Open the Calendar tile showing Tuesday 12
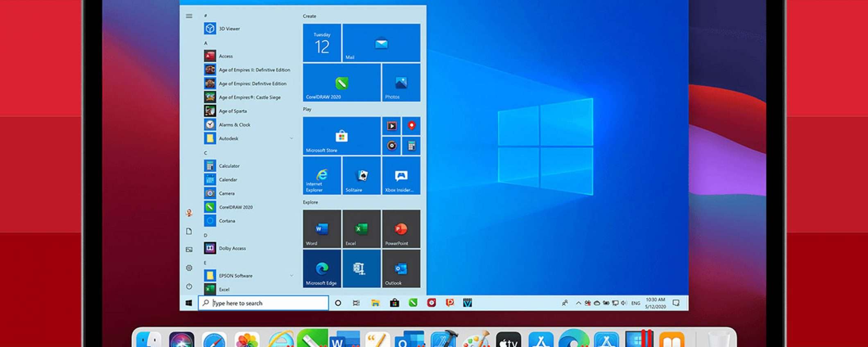Viewport: 868px width, 347px height. tap(322, 43)
